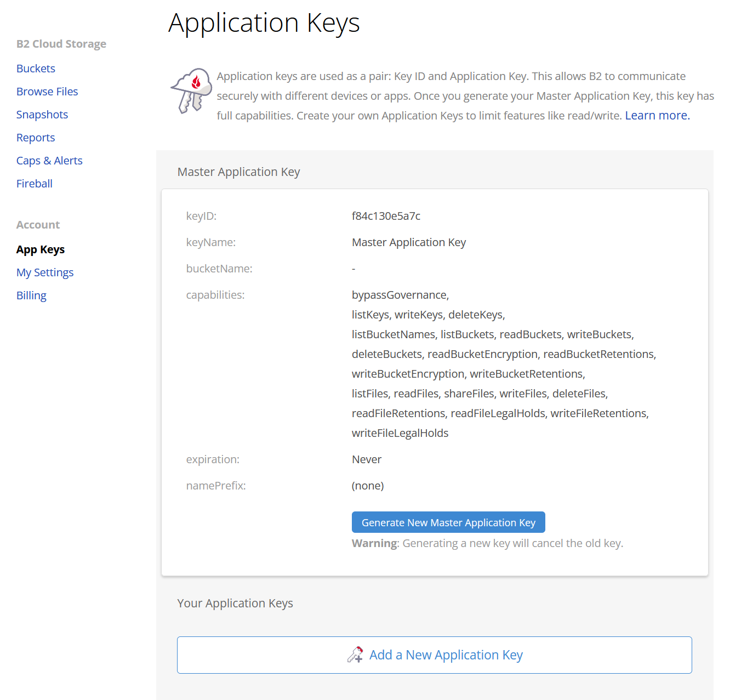The width and height of the screenshot is (747, 700).
Task: Click the Application Keys page title
Action: [264, 23]
